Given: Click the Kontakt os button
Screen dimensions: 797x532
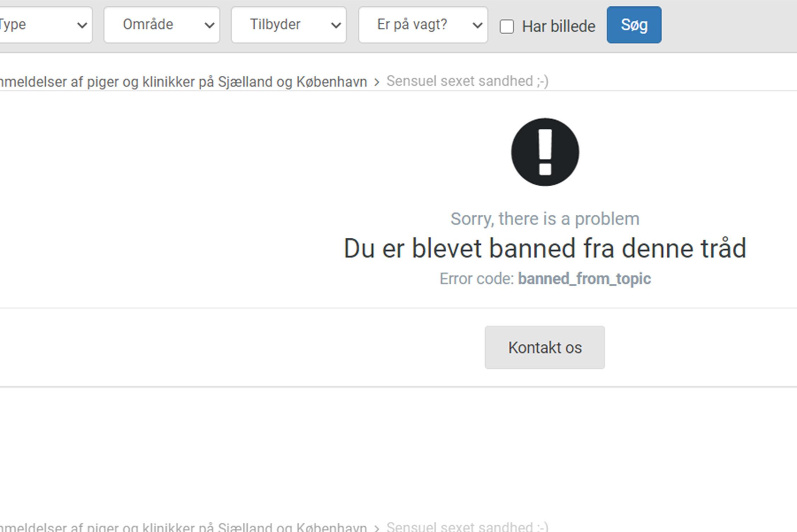Looking at the screenshot, I should coord(544,347).
